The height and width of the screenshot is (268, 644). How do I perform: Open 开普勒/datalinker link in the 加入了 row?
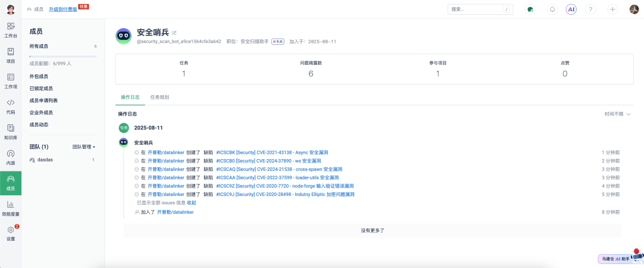(x=175, y=212)
